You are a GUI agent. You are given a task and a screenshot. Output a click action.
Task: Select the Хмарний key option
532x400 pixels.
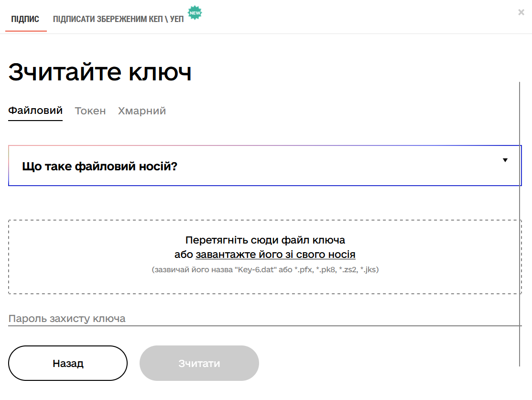pos(142,111)
